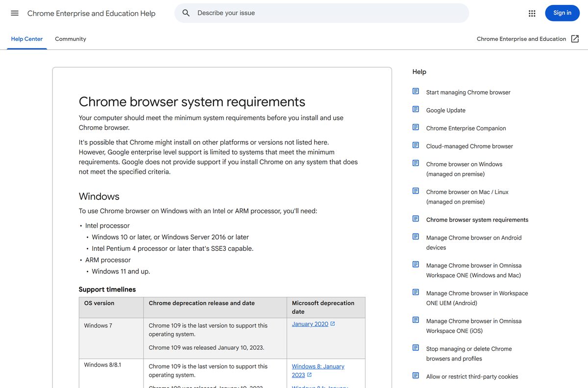The height and width of the screenshot is (388, 588).
Task: Click the Chrome Enterprise and Education Help title
Action: point(91,13)
